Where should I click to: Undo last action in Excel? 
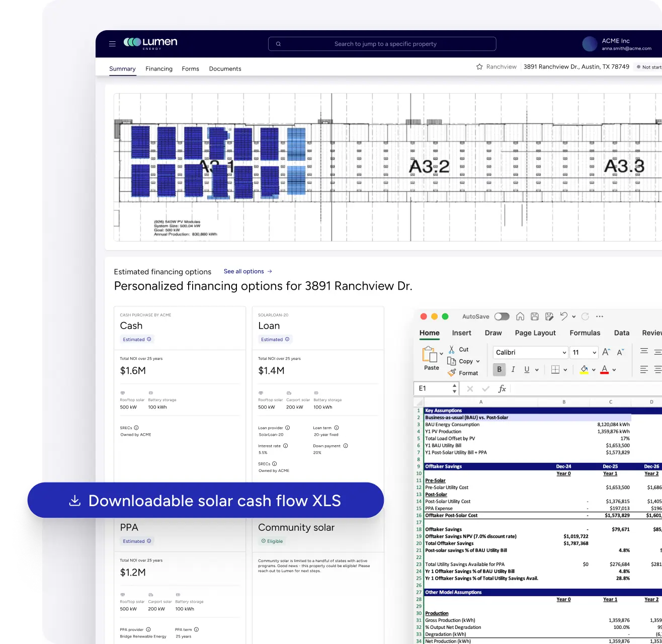pos(564,316)
